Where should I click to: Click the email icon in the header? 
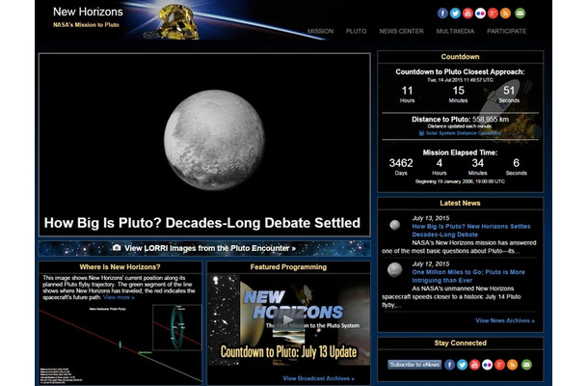(520, 14)
